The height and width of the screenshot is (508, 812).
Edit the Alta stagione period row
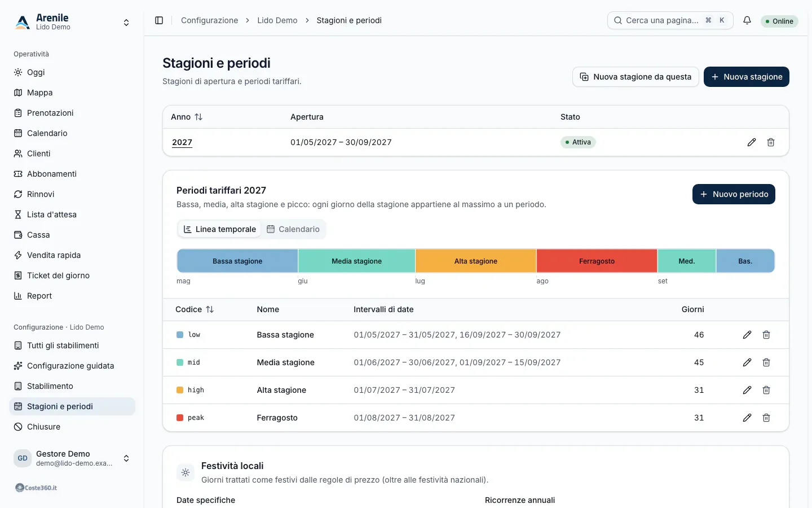coord(747,390)
